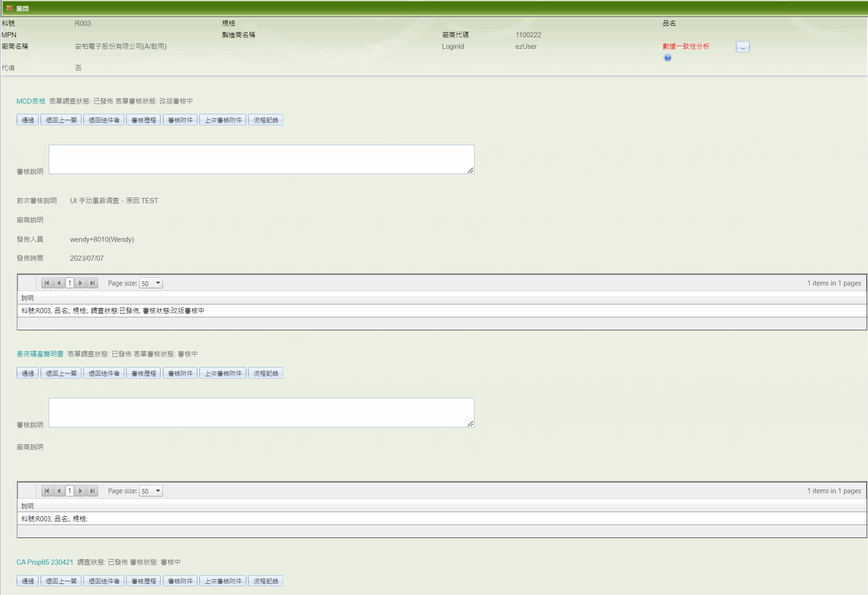
Task: Click the 廠商代碼 value 1100222
Action: point(528,35)
